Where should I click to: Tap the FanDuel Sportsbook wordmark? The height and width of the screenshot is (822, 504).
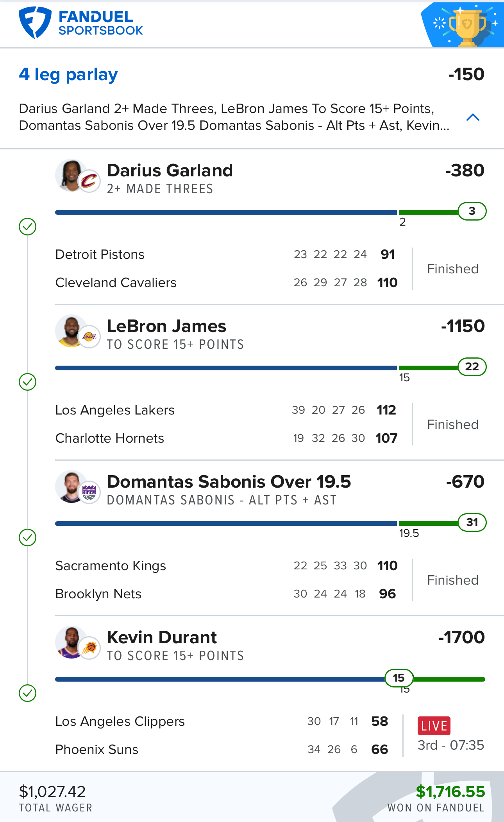pos(100,23)
